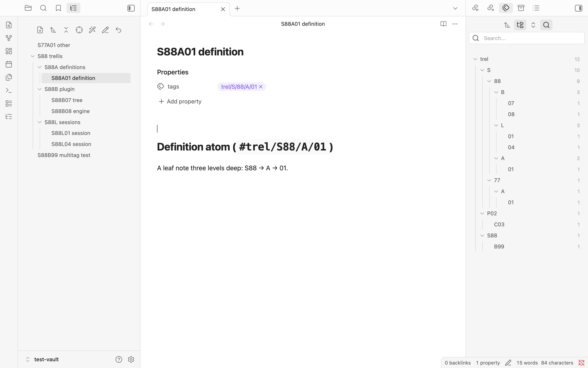This screenshot has height=368, width=588.
Task: Collapse the S88 trellis node
Action: pyautogui.click(x=32, y=56)
